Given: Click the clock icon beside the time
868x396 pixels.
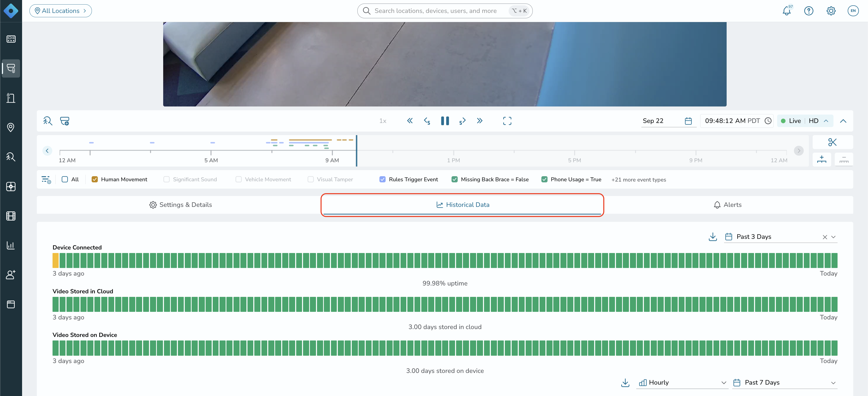Looking at the screenshot, I should (x=768, y=121).
